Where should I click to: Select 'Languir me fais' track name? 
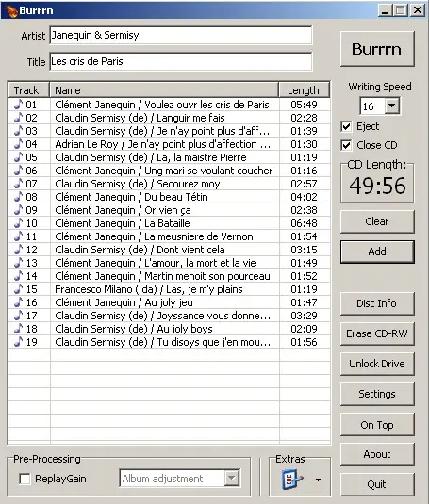click(190, 118)
